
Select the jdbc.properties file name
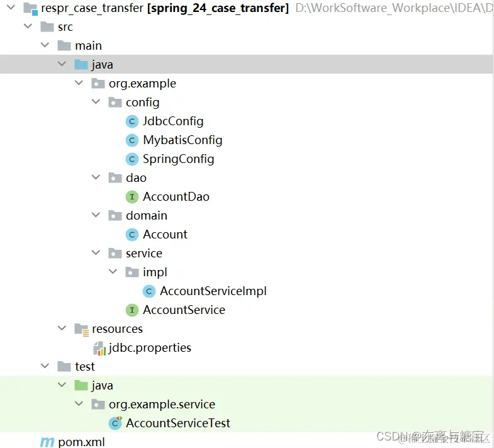point(150,348)
